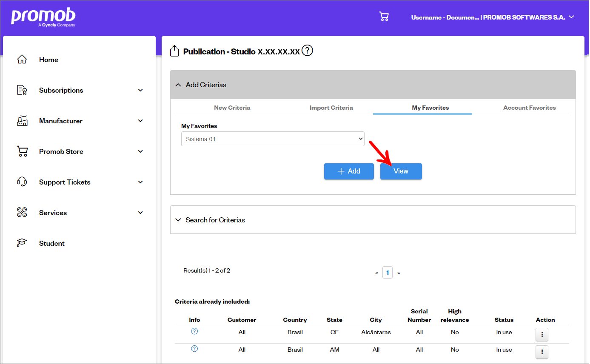Open action menu for the CE criteria row
The height and width of the screenshot is (364, 590).
click(x=542, y=335)
